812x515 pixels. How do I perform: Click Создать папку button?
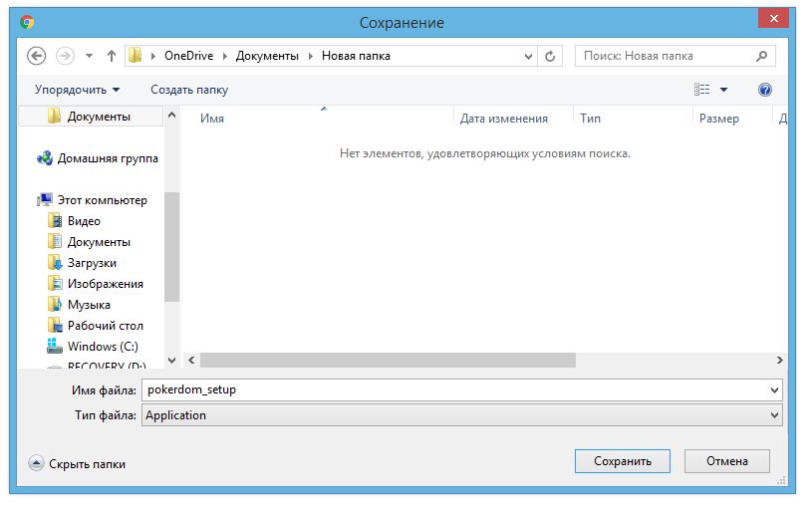click(x=189, y=90)
